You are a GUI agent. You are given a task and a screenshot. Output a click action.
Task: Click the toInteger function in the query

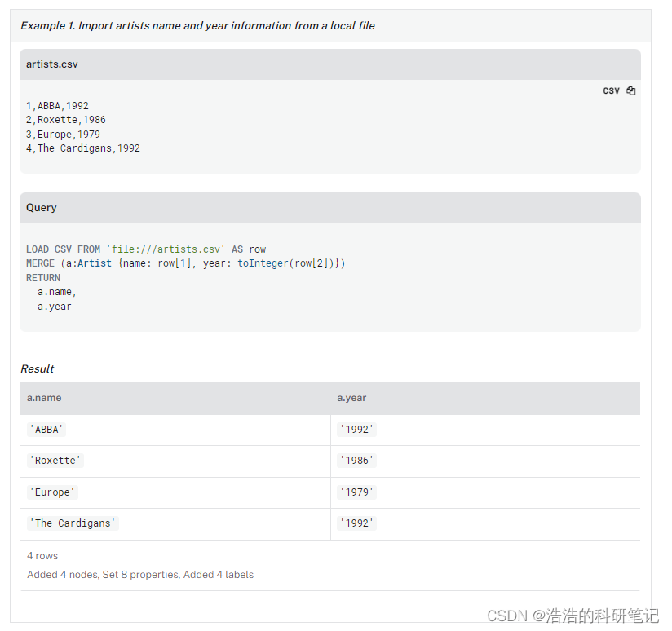(x=263, y=263)
